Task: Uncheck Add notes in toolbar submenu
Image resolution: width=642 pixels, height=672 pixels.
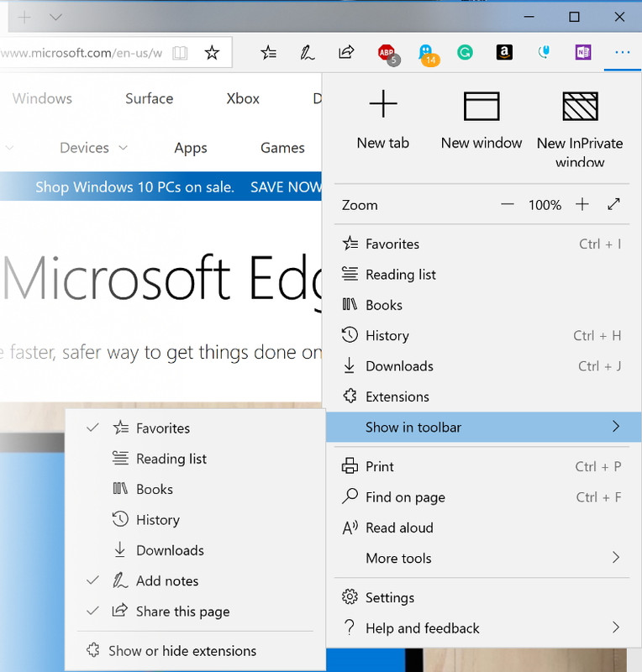Action: click(x=195, y=581)
